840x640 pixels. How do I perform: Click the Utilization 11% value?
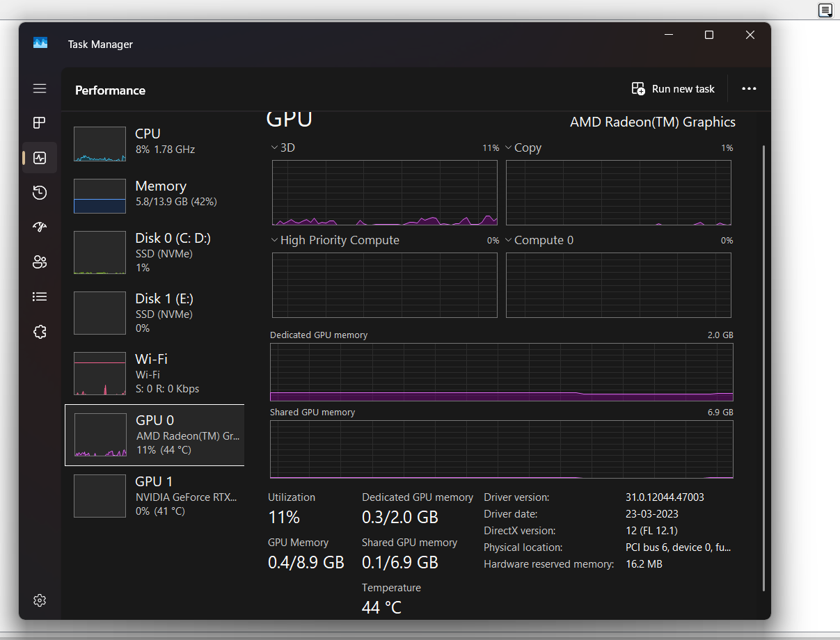tap(284, 518)
